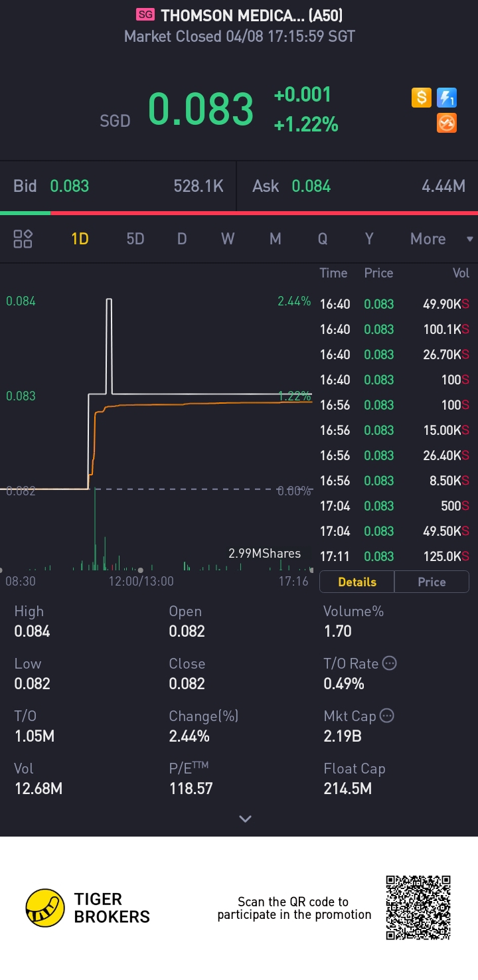Screen dimensions: 478x980
Task: Tap the +1.22% change value
Action: point(306,124)
